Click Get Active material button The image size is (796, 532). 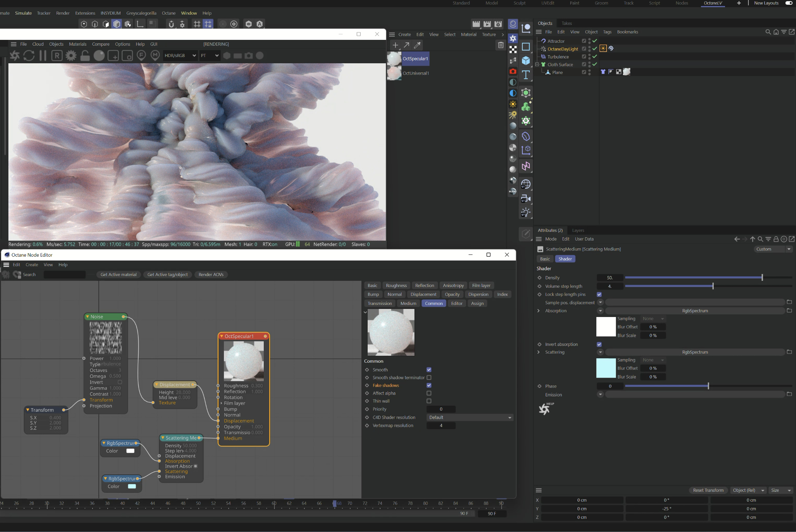[118, 275]
